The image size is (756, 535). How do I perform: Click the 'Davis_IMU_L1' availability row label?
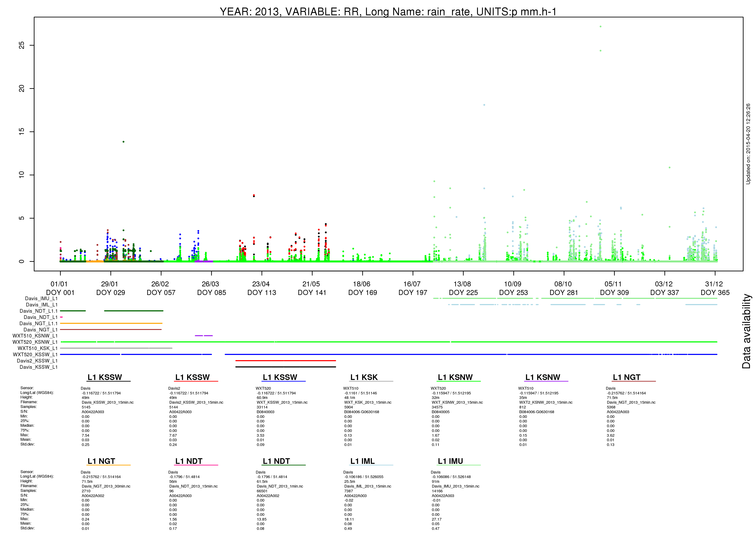tap(41, 298)
